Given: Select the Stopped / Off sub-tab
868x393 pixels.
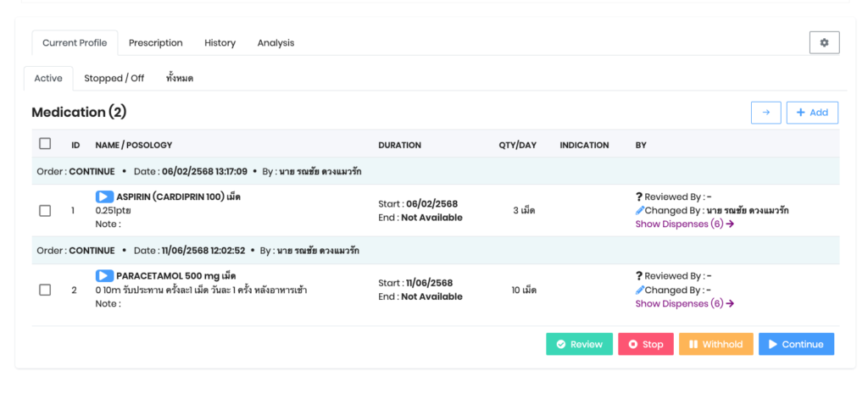Looking at the screenshot, I should click(114, 78).
